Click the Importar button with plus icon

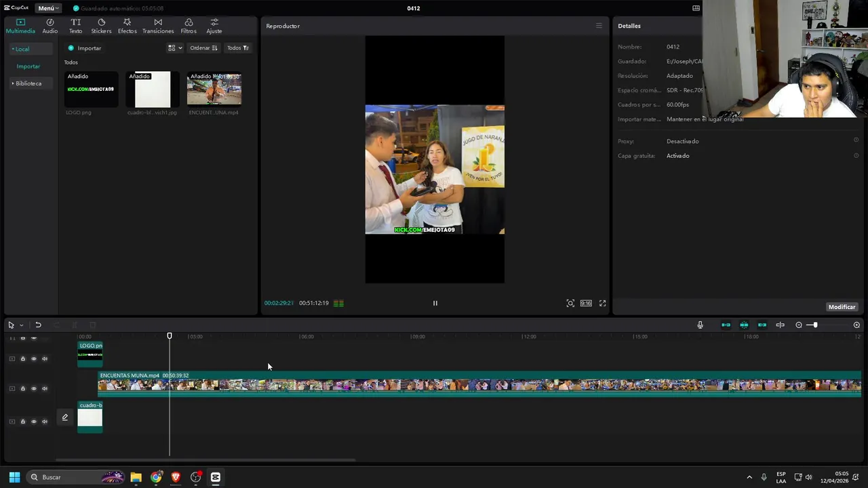[85, 48]
